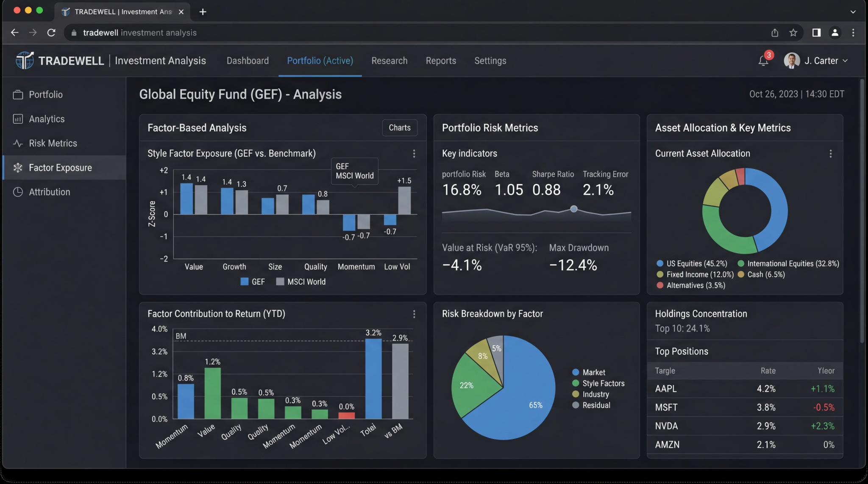This screenshot has height=484, width=868.
Task: Click the Factor Exposure snowflake icon
Action: click(x=18, y=168)
